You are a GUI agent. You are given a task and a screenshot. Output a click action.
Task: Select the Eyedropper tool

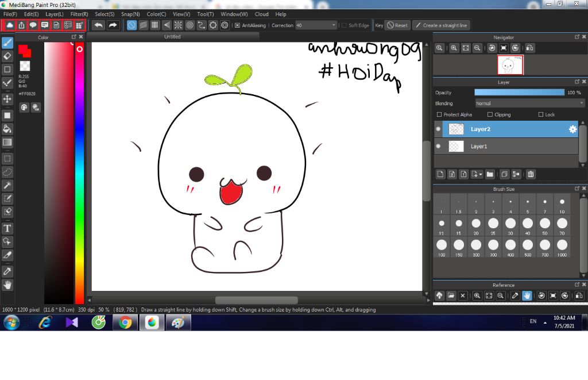(7, 271)
